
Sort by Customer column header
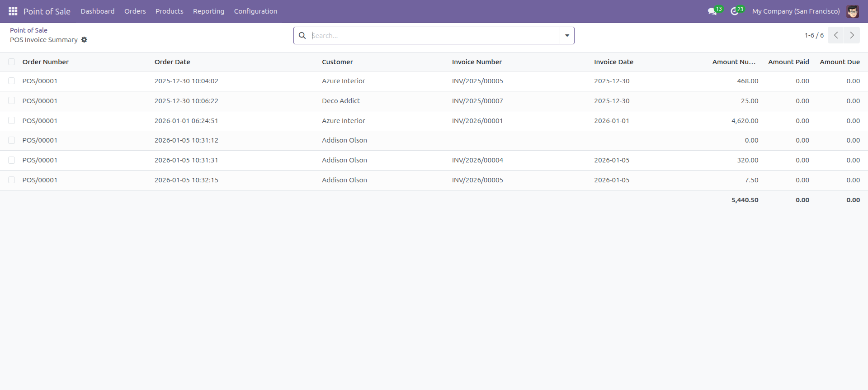[337, 62]
